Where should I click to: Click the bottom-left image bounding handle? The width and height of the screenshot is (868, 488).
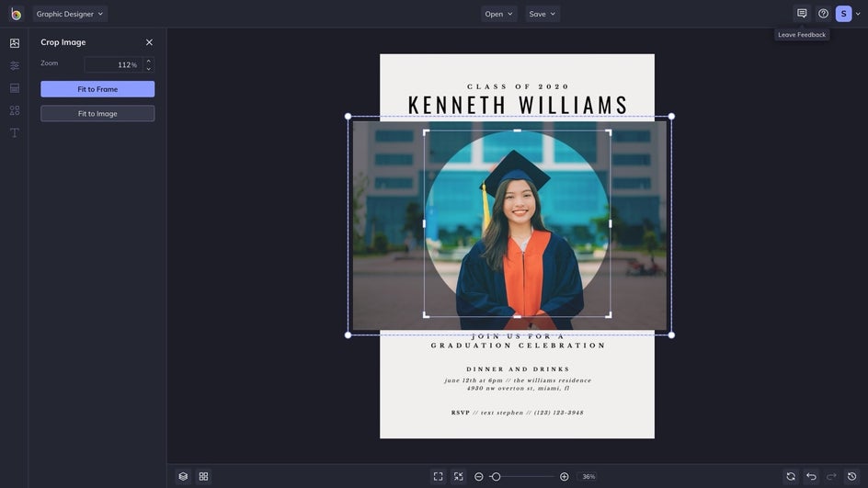pos(348,335)
